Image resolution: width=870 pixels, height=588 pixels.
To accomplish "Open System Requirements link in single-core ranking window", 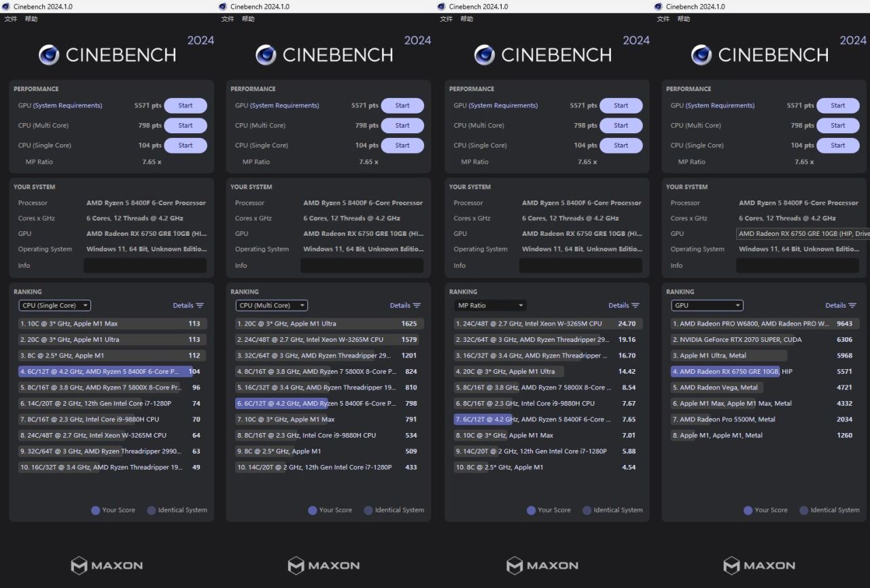I will click(68, 106).
